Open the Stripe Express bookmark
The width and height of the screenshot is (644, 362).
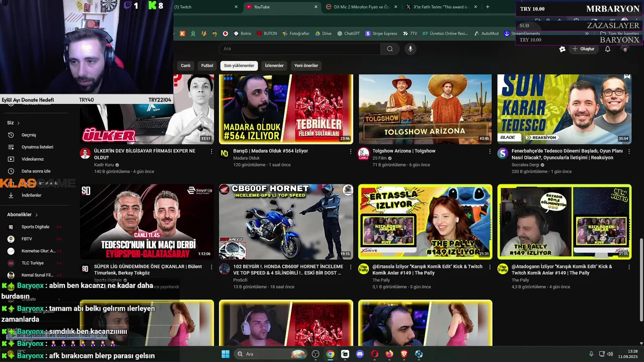(x=381, y=34)
